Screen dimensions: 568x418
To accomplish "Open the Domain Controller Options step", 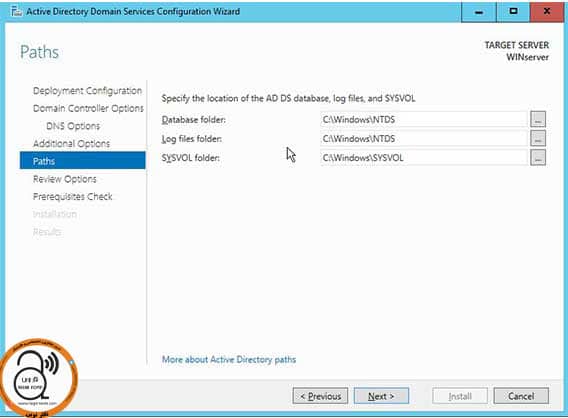I will (88, 108).
